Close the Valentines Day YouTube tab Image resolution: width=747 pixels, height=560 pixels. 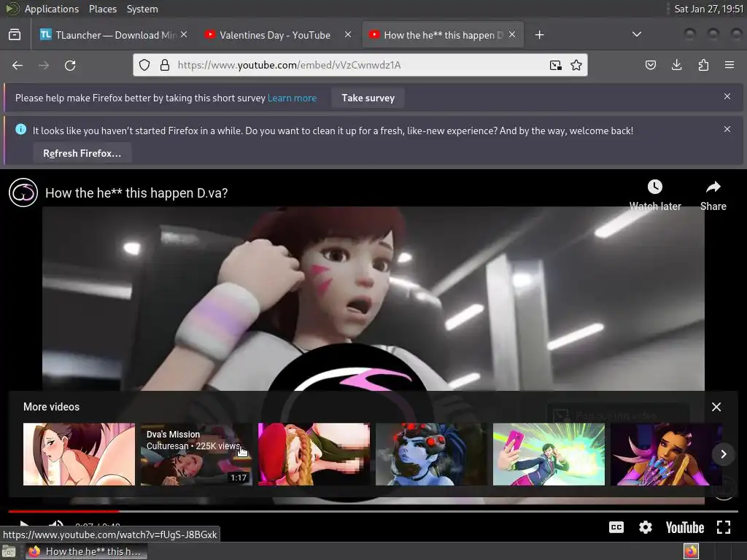click(x=348, y=34)
